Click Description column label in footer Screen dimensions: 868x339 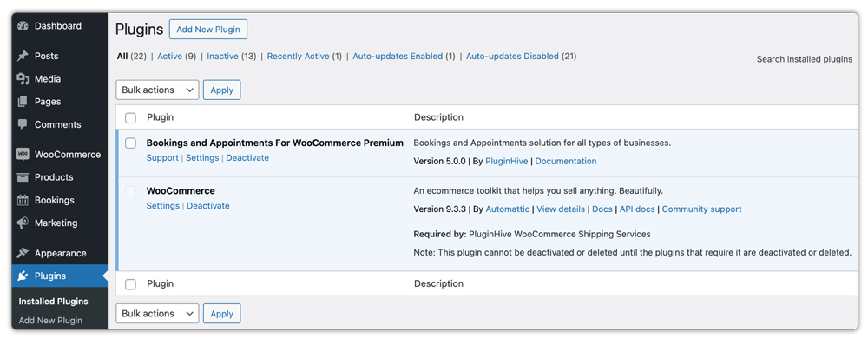coord(438,283)
